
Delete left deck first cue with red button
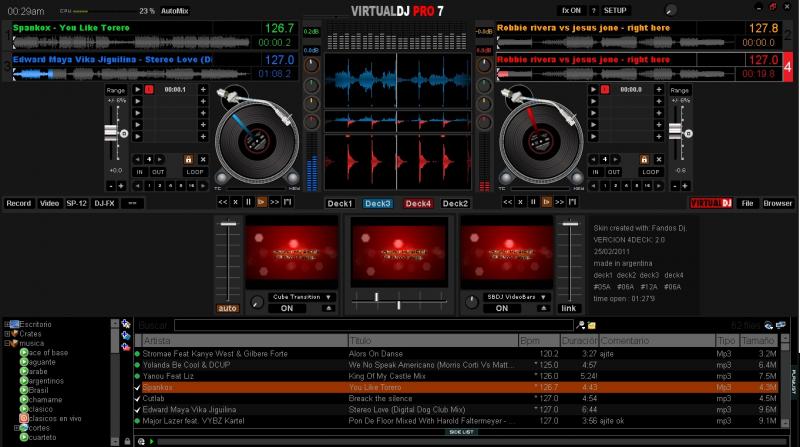coord(149,89)
